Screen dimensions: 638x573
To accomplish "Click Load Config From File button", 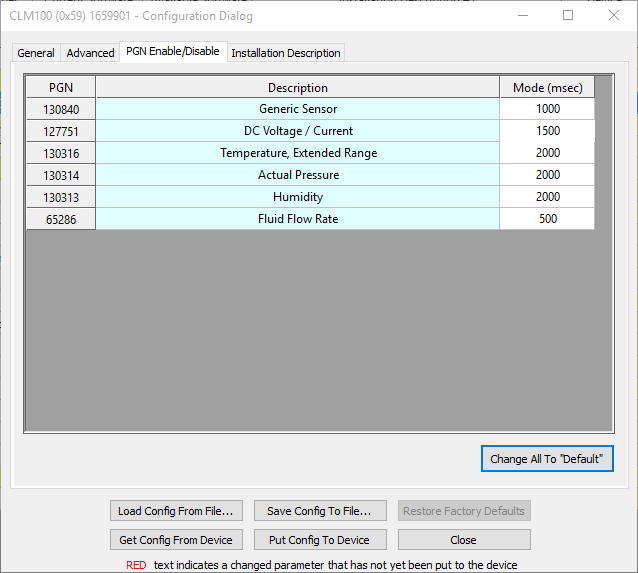I will [176, 511].
